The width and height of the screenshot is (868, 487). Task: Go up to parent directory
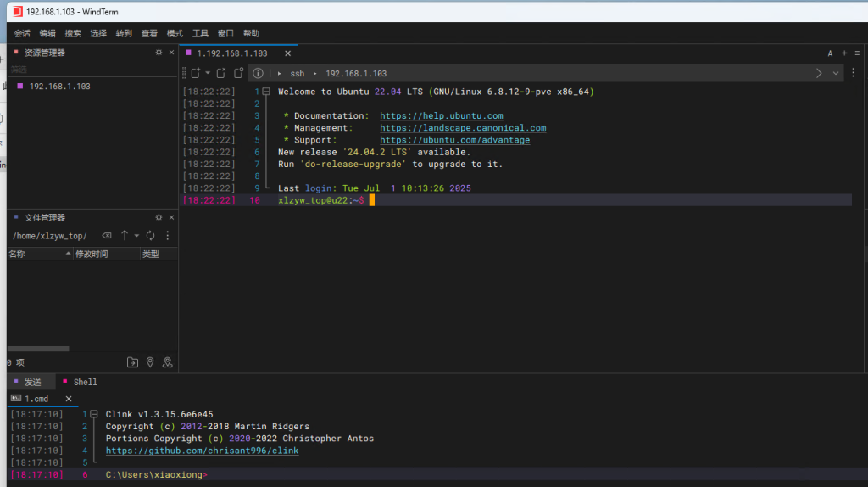point(125,236)
